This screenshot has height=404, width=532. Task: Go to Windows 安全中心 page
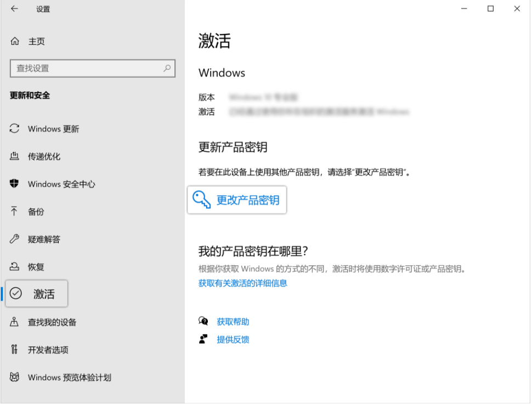pos(61,184)
